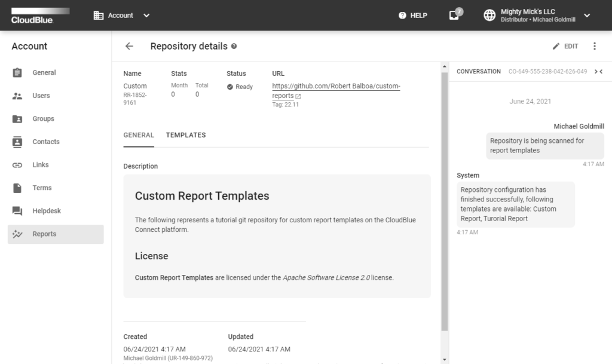Screen dimensions: 612x364
Task: Open the Contacts section via its icon
Action: point(19,142)
